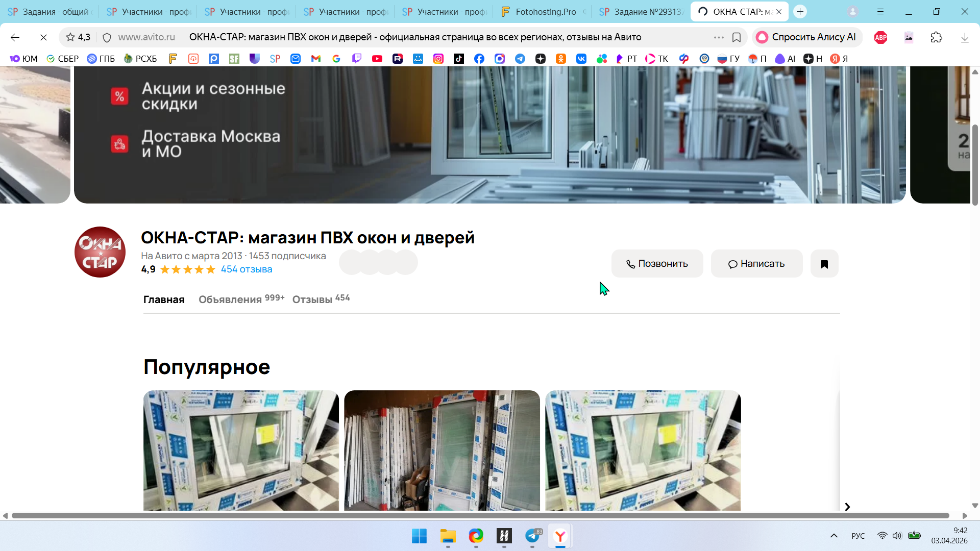Open the address bar three-dots menu
The height and width of the screenshot is (551, 980).
tap(719, 37)
